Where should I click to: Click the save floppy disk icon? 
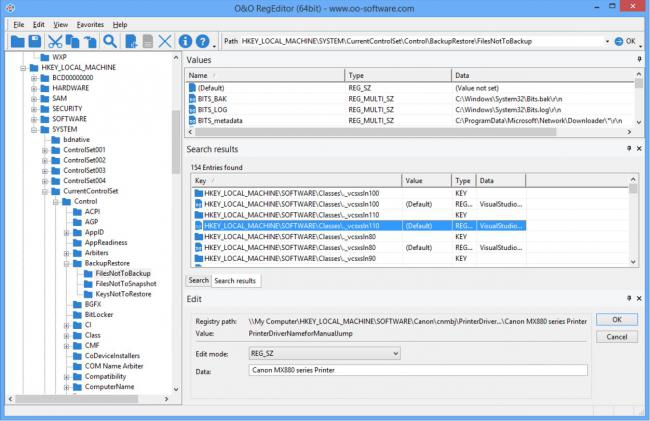35,41
